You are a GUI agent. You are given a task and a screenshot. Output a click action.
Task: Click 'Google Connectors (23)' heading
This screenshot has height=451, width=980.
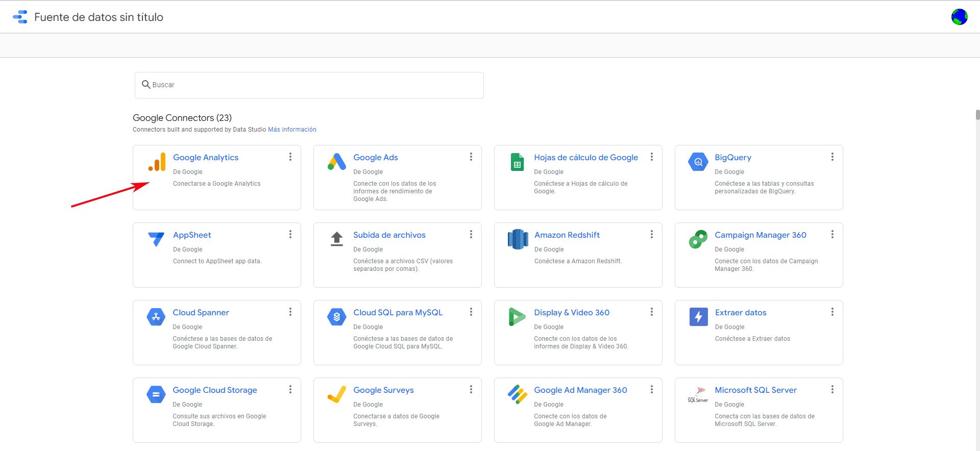[182, 118]
